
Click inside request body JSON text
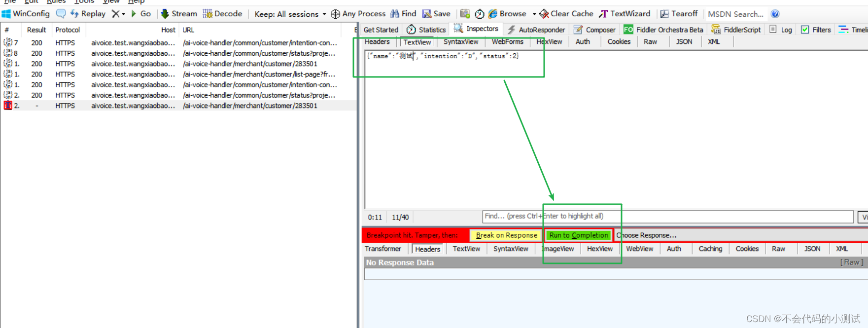443,56
